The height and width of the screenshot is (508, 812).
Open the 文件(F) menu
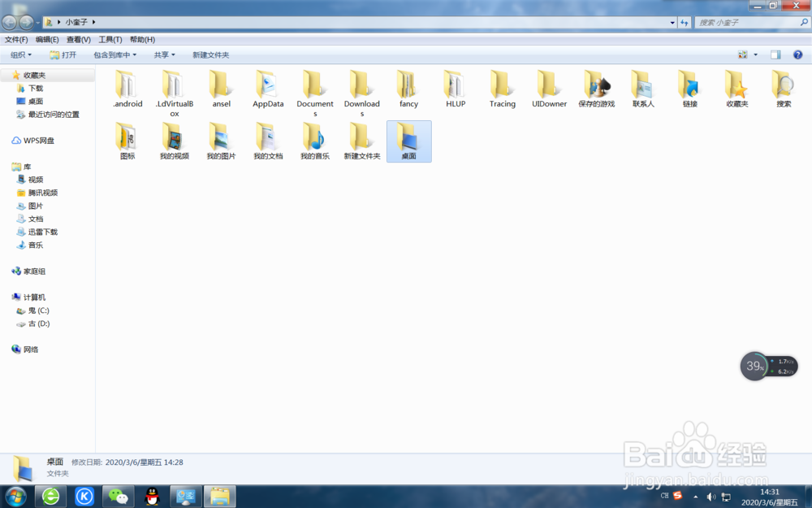click(x=16, y=39)
